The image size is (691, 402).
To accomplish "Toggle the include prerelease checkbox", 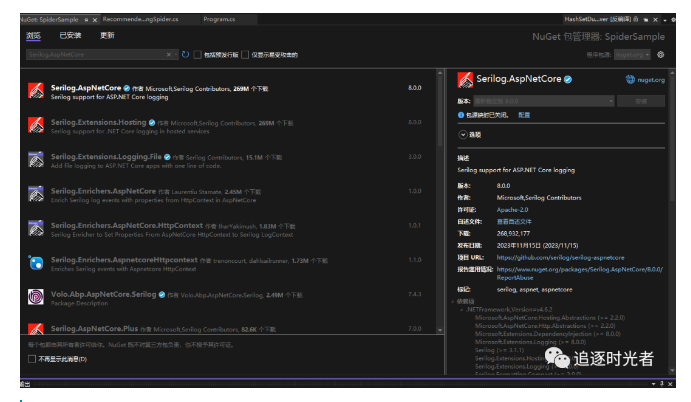I will (x=198, y=55).
